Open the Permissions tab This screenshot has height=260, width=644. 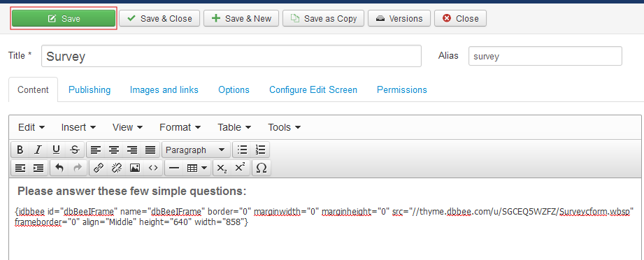(402, 89)
